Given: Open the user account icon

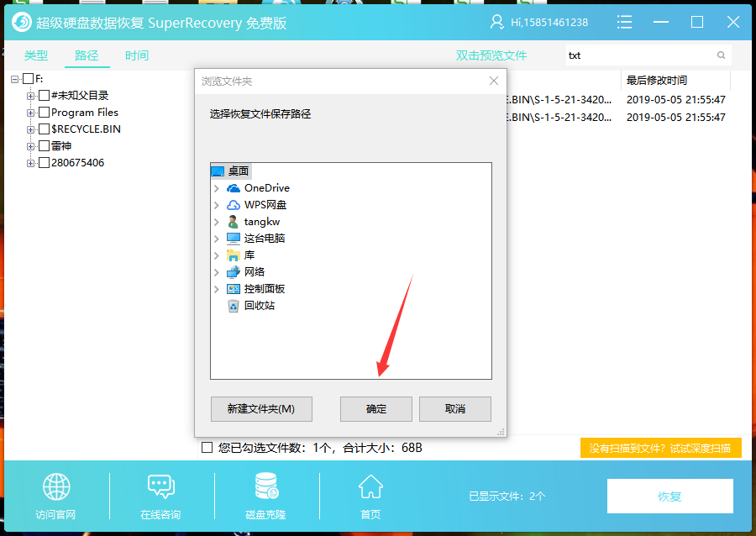Looking at the screenshot, I should pyautogui.click(x=496, y=22).
